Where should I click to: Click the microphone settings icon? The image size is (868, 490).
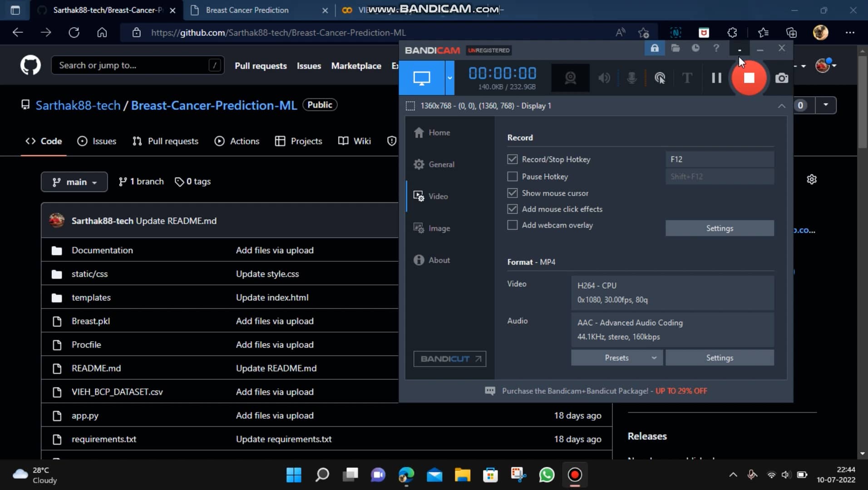(x=632, y=78)
